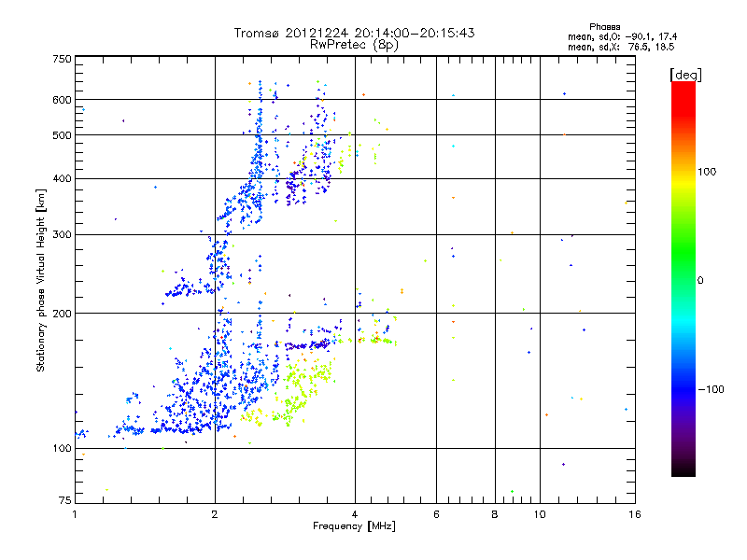Click the x-axis label '8'
This screenshot has width=747, height=560.
495,514
